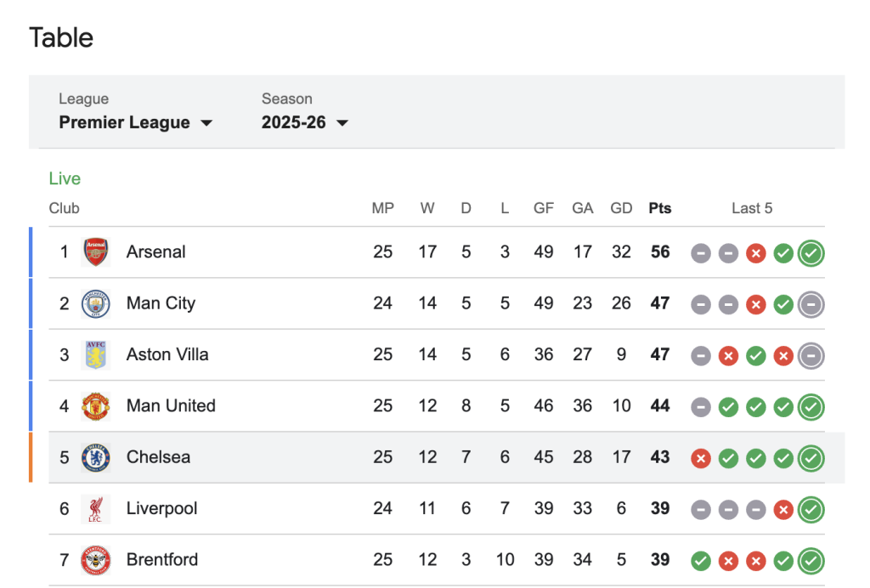Image resolution: width=870 pixels, height=588 pixels.
Task: Click the Brentford club badge
Action: tap(96, 560)
